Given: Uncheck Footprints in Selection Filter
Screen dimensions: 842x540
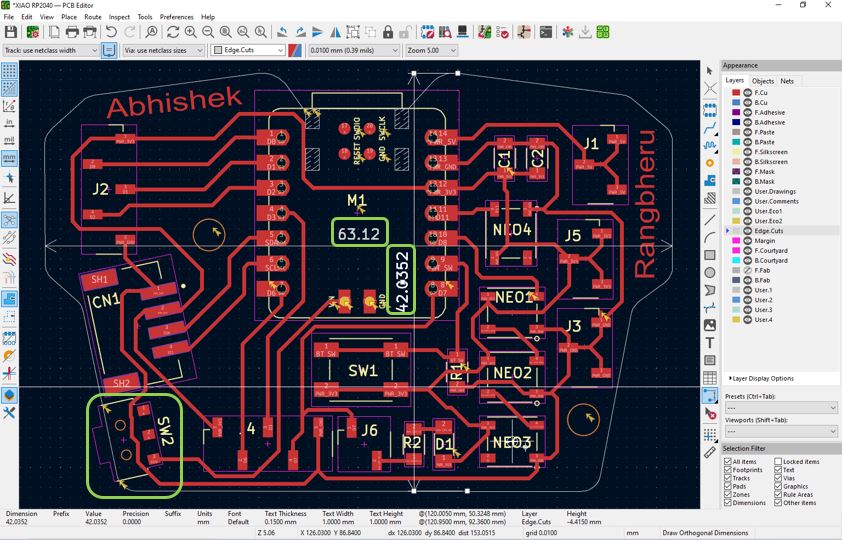Looking at the screenshot, I should click(x=728, y=470).
